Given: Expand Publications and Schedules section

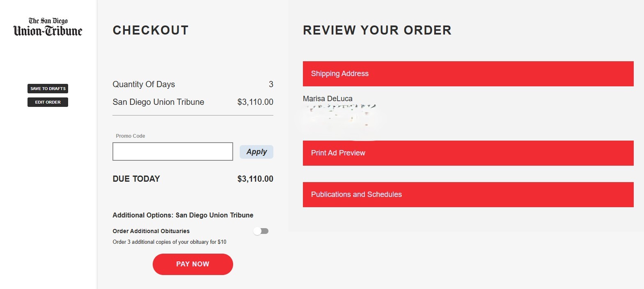Looking at the screenshot, I should pos(468,194).
